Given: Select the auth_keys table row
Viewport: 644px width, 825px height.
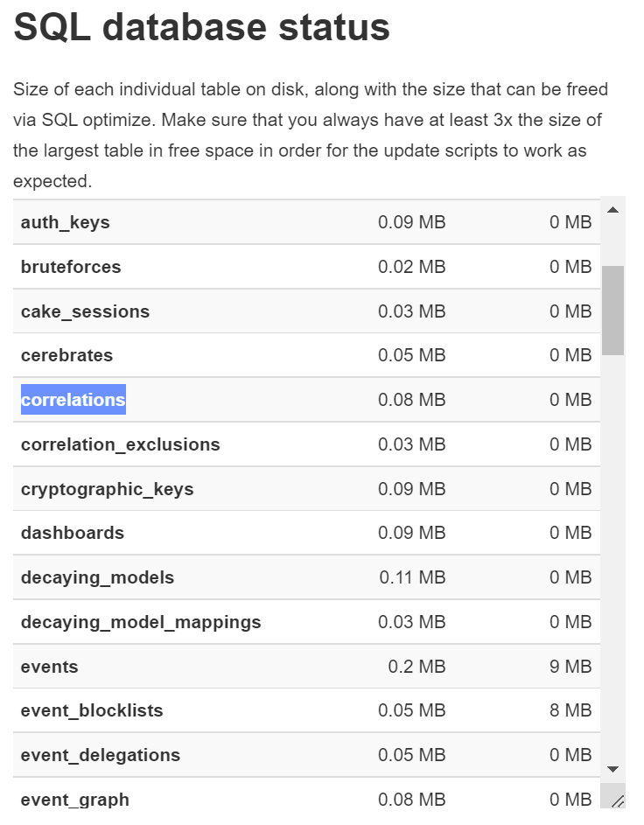Looking at the screenshot, I should pyautogui.click(x=65, y=222).
